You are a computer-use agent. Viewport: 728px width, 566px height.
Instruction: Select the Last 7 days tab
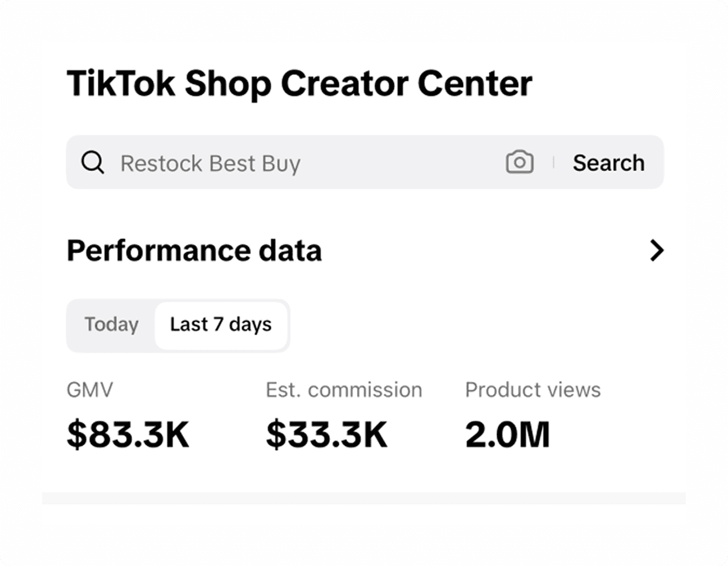(221, 325)
